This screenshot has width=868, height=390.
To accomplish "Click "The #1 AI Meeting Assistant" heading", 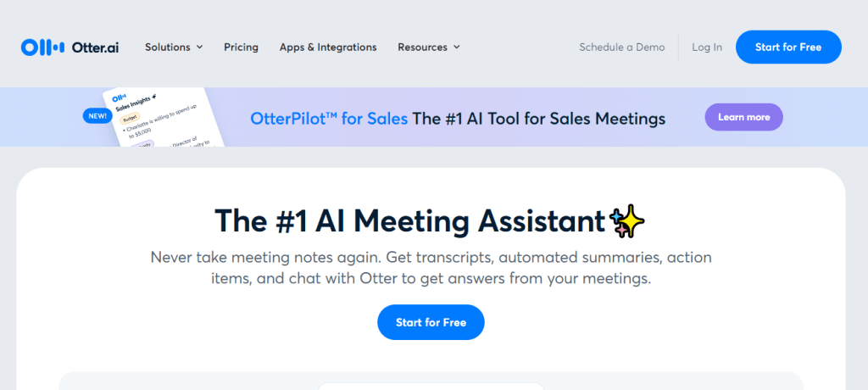I will click(409, 220).
